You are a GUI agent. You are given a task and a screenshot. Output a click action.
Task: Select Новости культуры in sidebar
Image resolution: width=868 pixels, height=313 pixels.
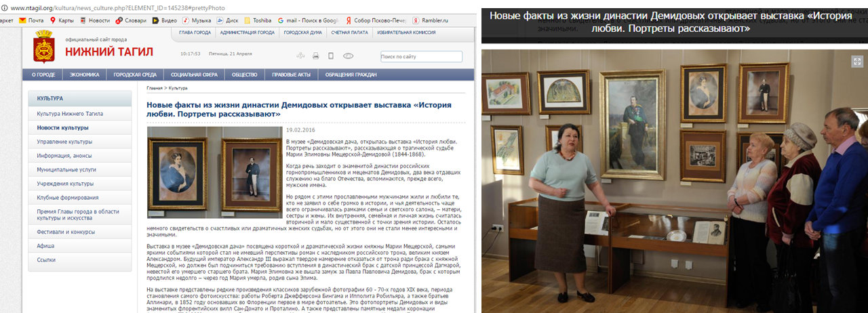[80, 127]
